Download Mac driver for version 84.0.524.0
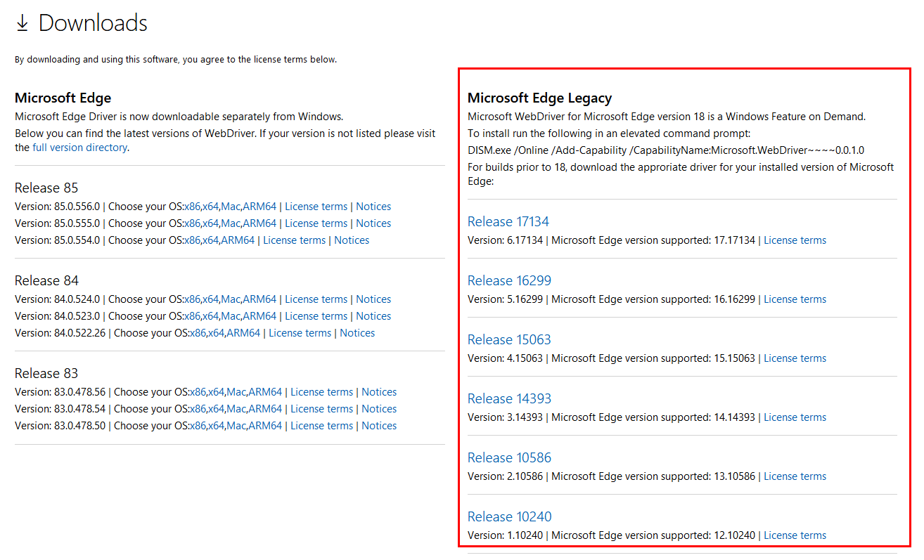The width and height of the screenshot is (924, 560). [230, 299]
